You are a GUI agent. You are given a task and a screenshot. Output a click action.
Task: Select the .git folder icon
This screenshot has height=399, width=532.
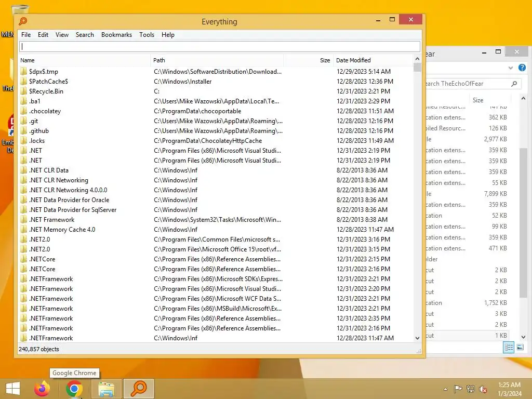pyautogui.click(x=23, y=121)
